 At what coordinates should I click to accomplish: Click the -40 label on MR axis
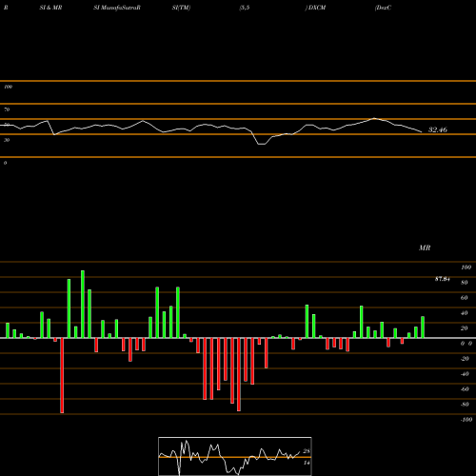coord(465,374)
